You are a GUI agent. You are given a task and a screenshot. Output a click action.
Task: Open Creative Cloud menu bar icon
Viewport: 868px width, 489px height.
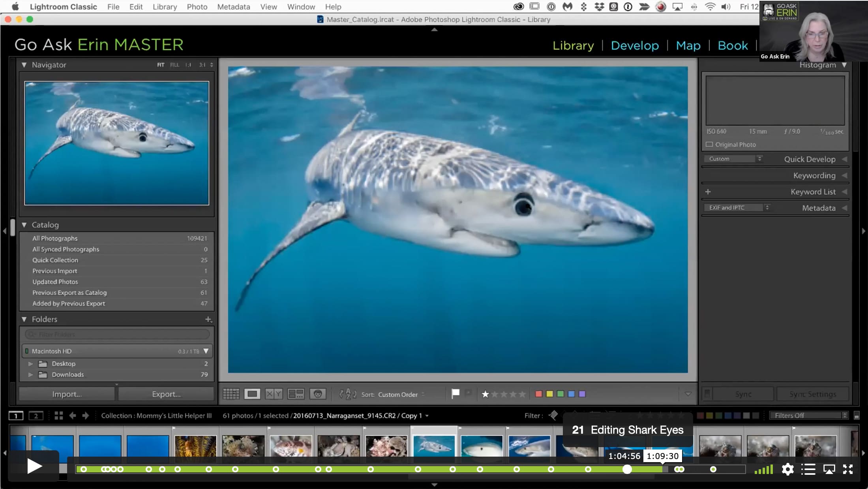pyautogui.click(x=518, y=6)
